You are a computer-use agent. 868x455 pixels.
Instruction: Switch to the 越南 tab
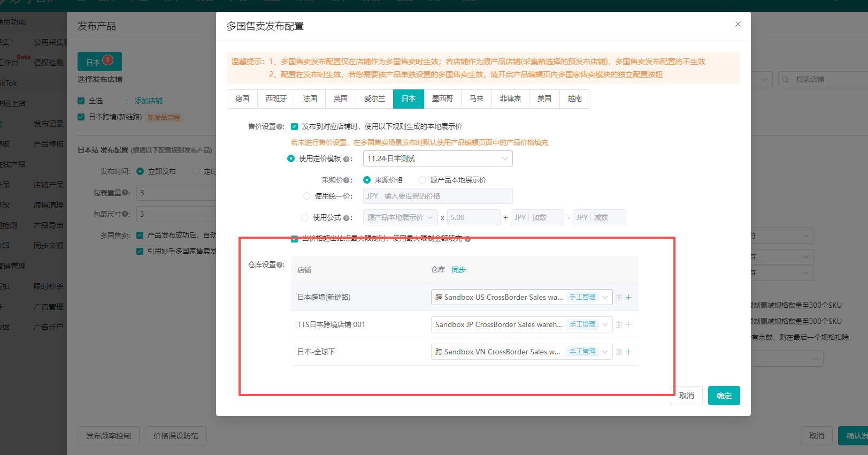point(575,99)
